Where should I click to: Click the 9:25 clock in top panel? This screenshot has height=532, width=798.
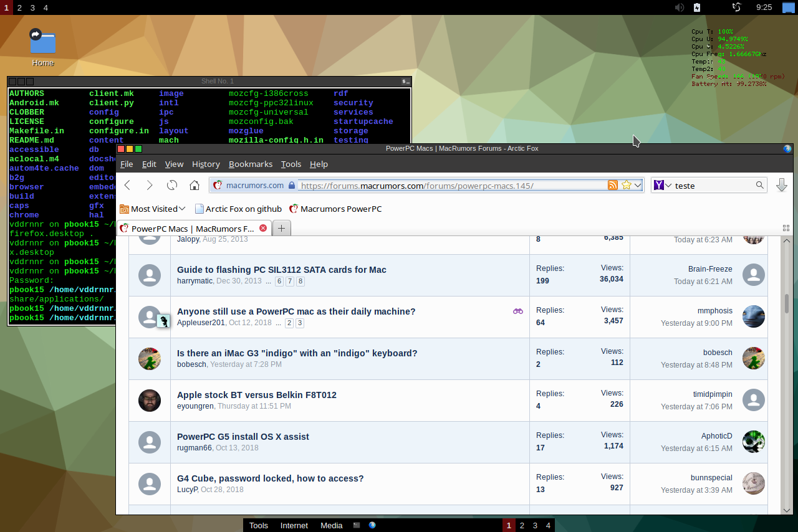[764, 7]
